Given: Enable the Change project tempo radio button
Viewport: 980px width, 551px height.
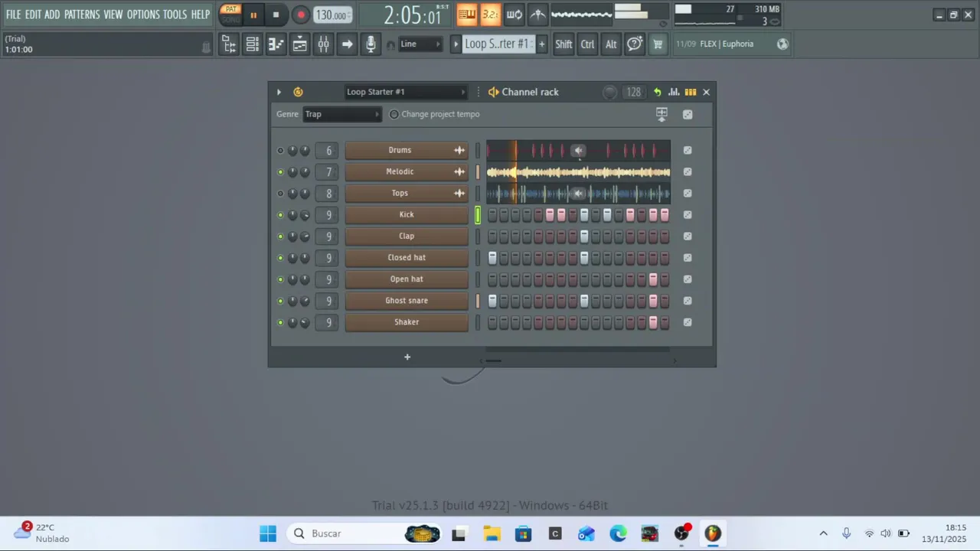Looking at the screenshot, I should 394,114.
